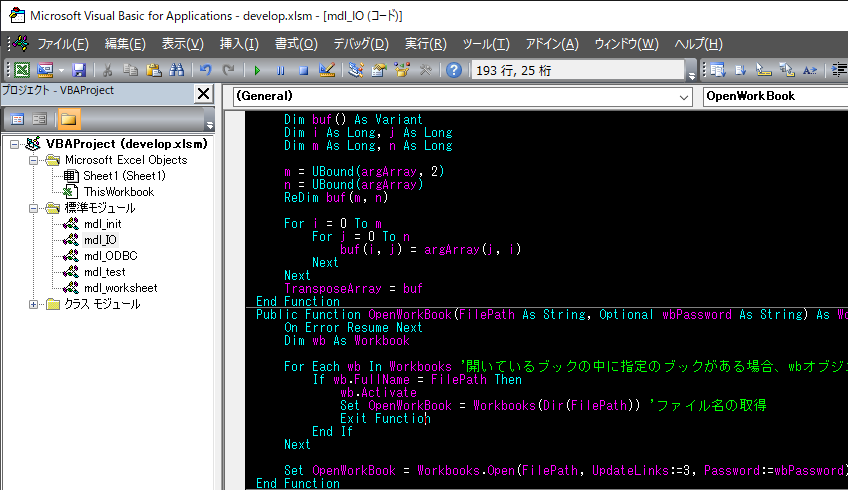
Task: Select the mdl_ODBC module
Action: tap(110, 256)
